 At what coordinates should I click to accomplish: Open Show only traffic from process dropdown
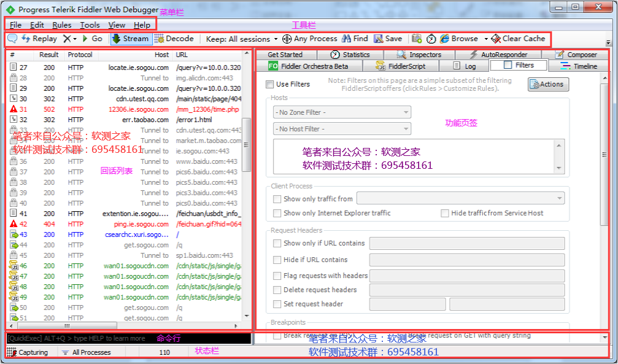(460, 198)
